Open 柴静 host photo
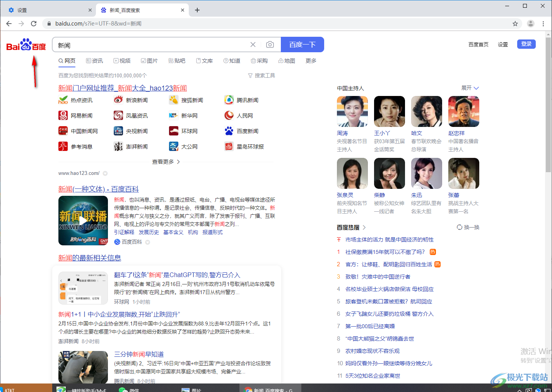Image resolution: width=552 pixels, height=392 pixels. pyautogui.click(x=390, y=173)
